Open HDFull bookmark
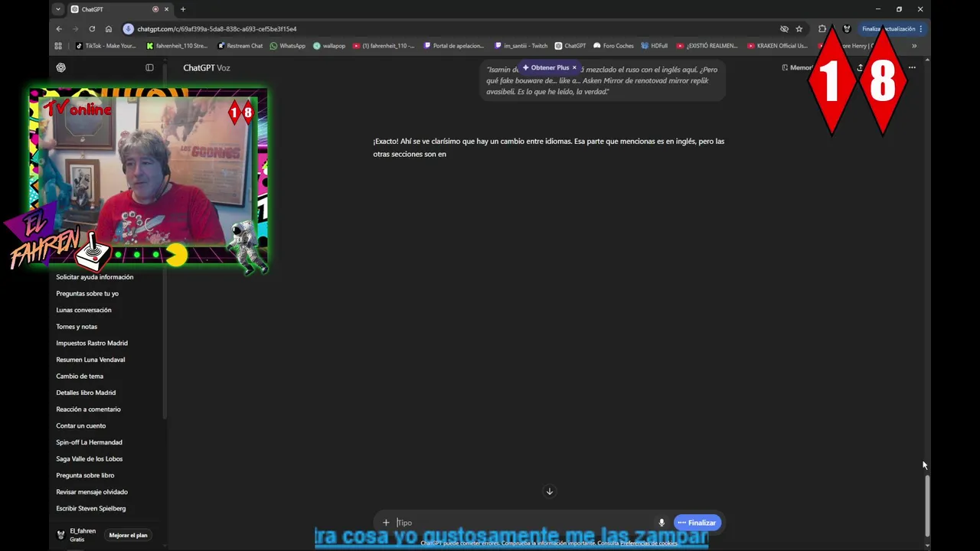980x551 pixels. pos(655,46)
